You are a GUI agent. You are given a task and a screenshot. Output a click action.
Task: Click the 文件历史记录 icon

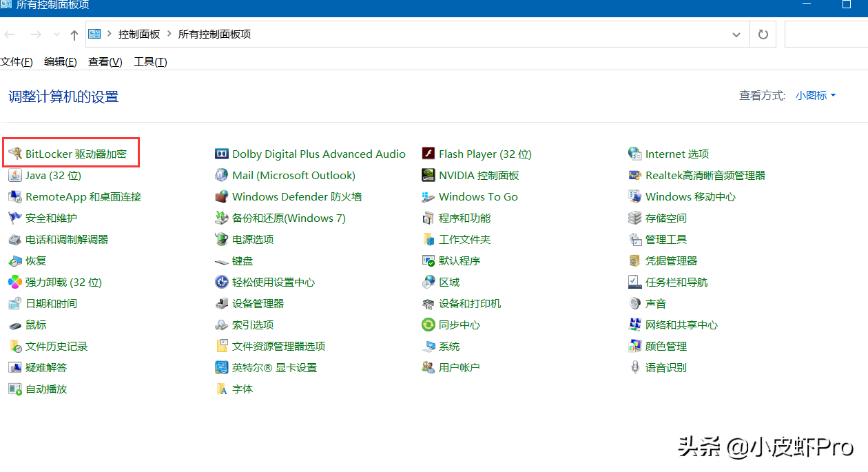click(15, 346)
